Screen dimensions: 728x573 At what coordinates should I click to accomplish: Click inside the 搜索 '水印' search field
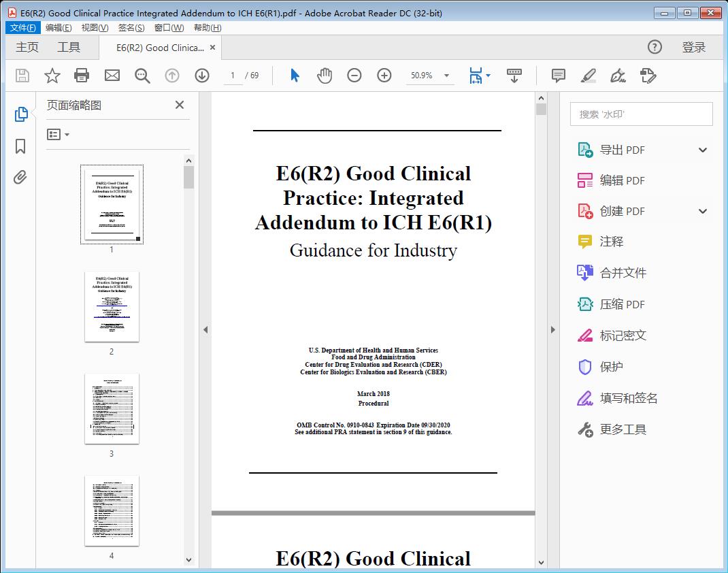pos(640,114)
